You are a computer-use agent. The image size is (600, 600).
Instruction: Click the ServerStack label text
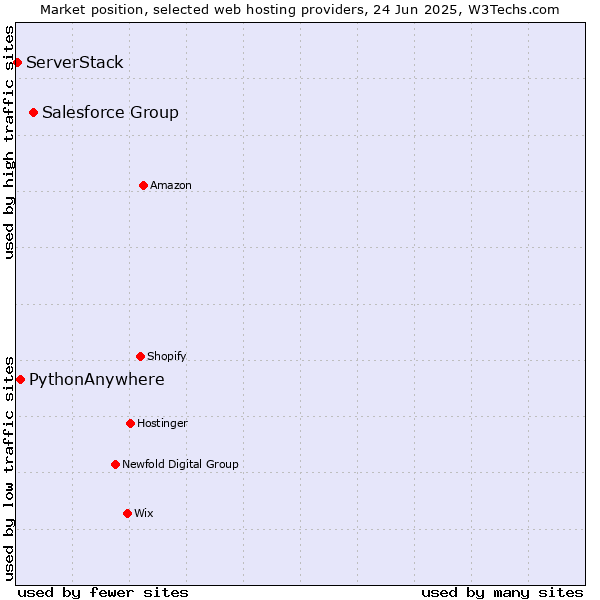coord(75,62)
